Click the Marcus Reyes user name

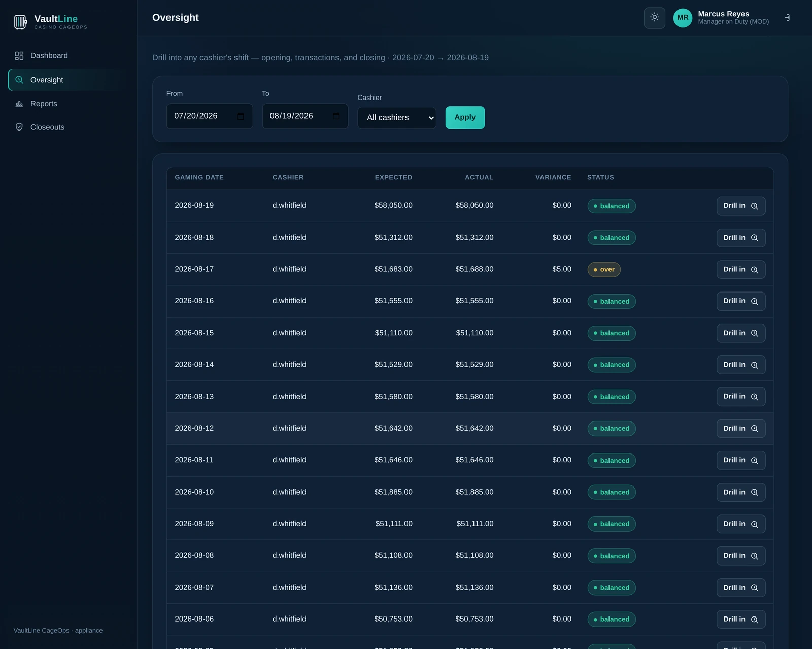point(723,14)
